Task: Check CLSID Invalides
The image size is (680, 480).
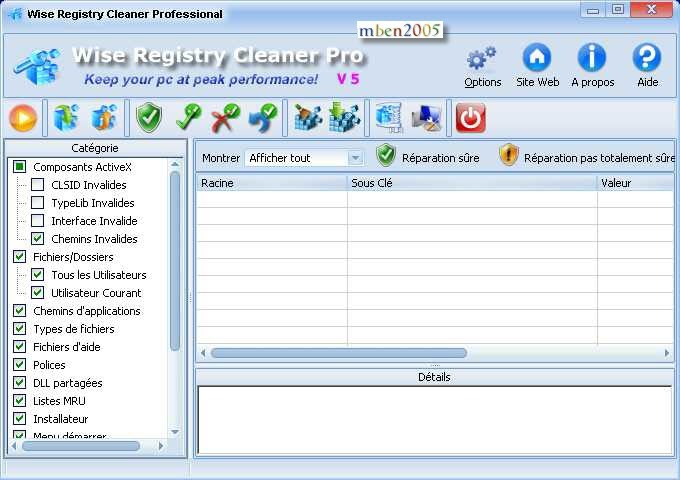Action: (38, 185)
